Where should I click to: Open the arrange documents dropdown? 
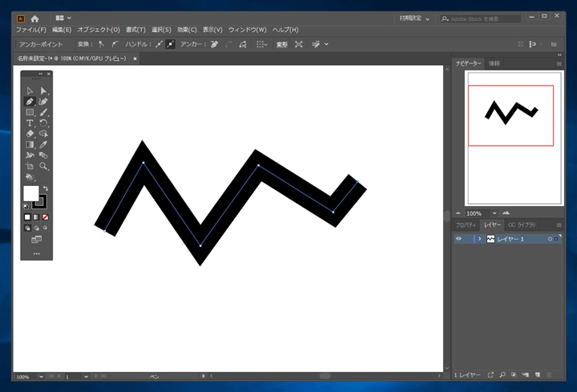click(63, 18)
